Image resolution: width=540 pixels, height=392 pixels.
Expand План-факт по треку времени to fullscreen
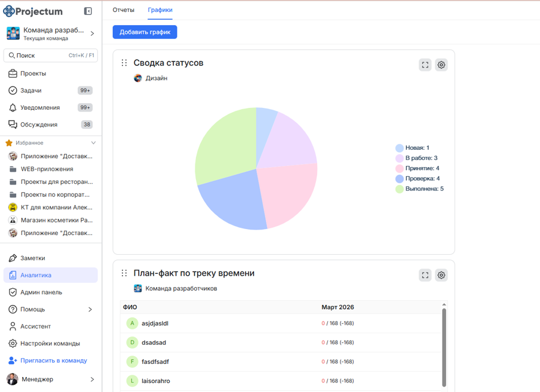tap(425, 275)
